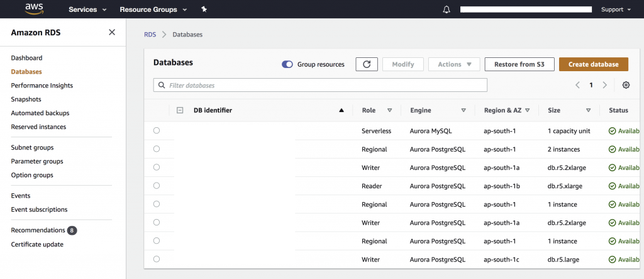Open Automated backups
This screenshot has height=279, width=644.
coord(40,113)
